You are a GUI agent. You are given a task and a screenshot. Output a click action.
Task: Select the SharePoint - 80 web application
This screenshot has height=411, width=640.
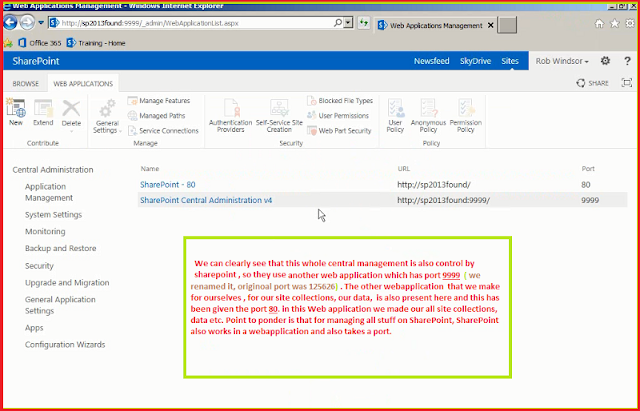coord(168,184)
